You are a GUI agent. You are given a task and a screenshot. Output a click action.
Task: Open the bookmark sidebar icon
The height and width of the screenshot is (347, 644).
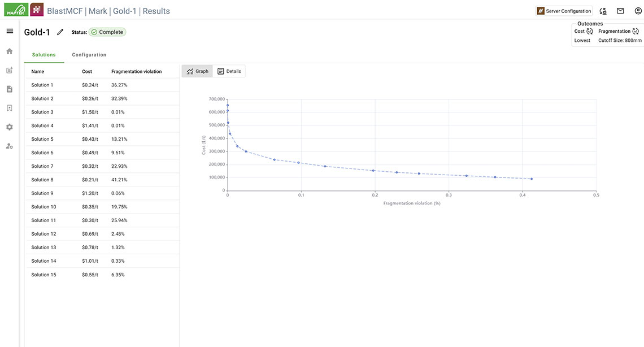pos(10,108)
